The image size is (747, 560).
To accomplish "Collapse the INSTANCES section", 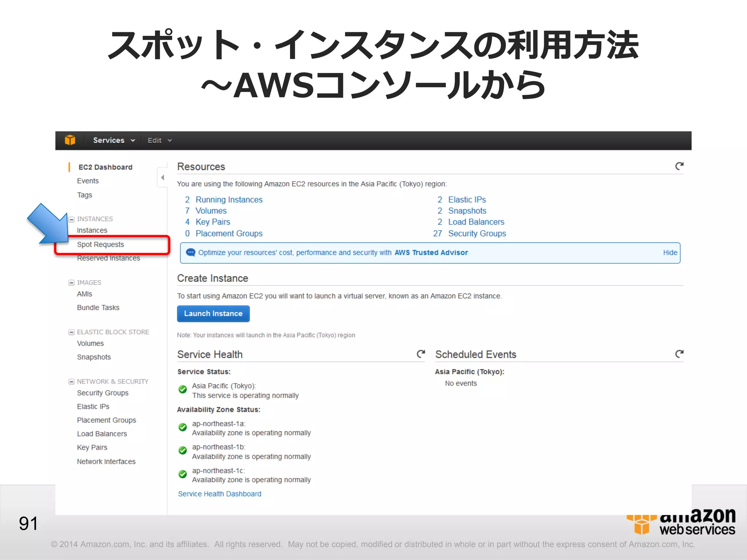I will [71, 219].
